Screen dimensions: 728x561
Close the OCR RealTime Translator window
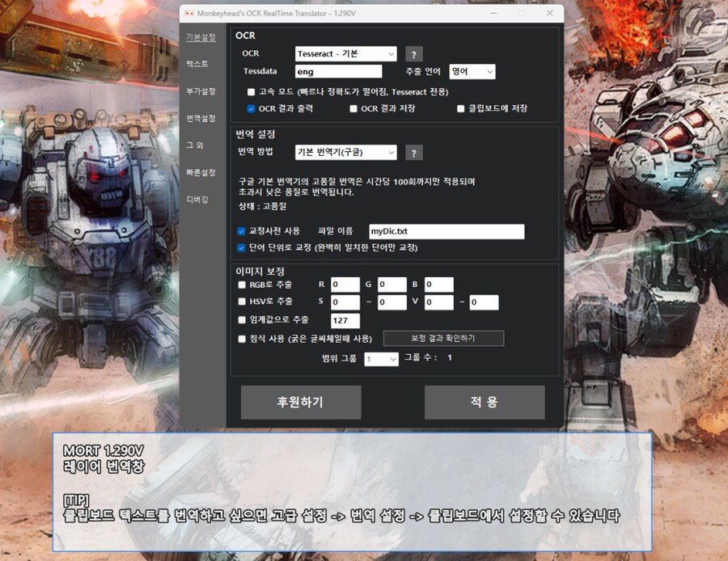click(550, 13)
